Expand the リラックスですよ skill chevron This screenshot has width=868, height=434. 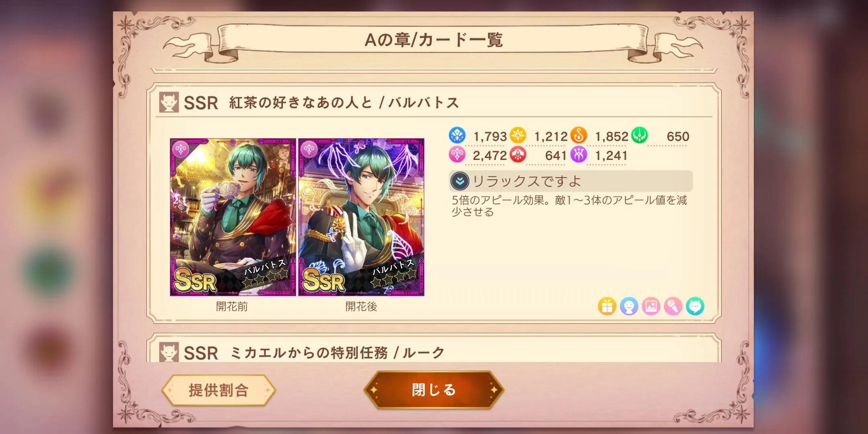pos(460,181)
